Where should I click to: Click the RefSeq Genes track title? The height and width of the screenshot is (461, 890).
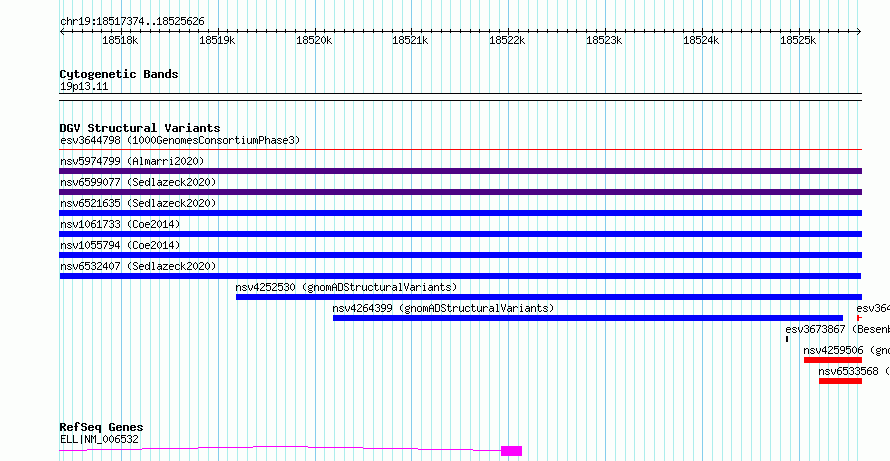point(102,428)
